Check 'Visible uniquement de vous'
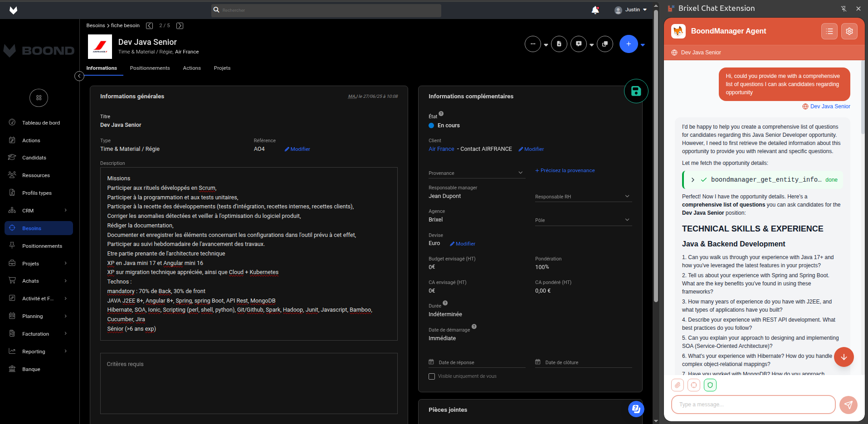The height and width of the screenshot is (424, 868). tap(431, 376)
